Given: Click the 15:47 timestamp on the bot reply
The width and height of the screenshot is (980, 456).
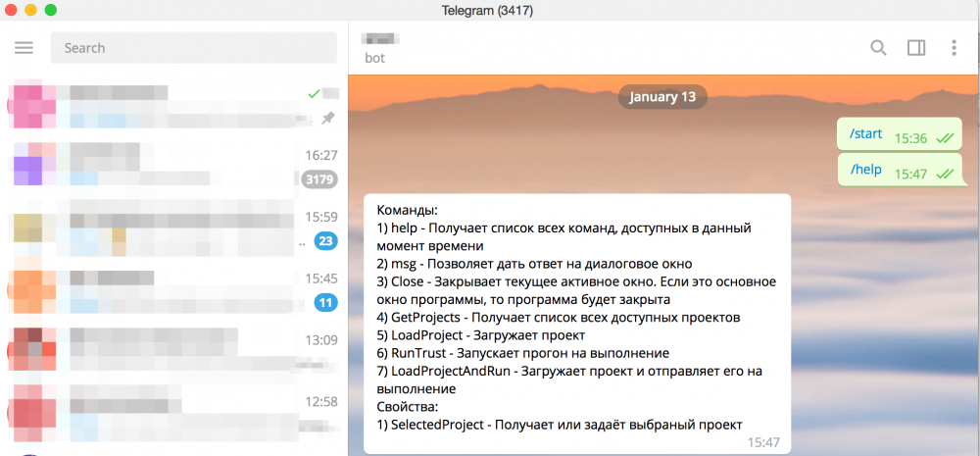Looking at the screenshot, I should 763,443.
